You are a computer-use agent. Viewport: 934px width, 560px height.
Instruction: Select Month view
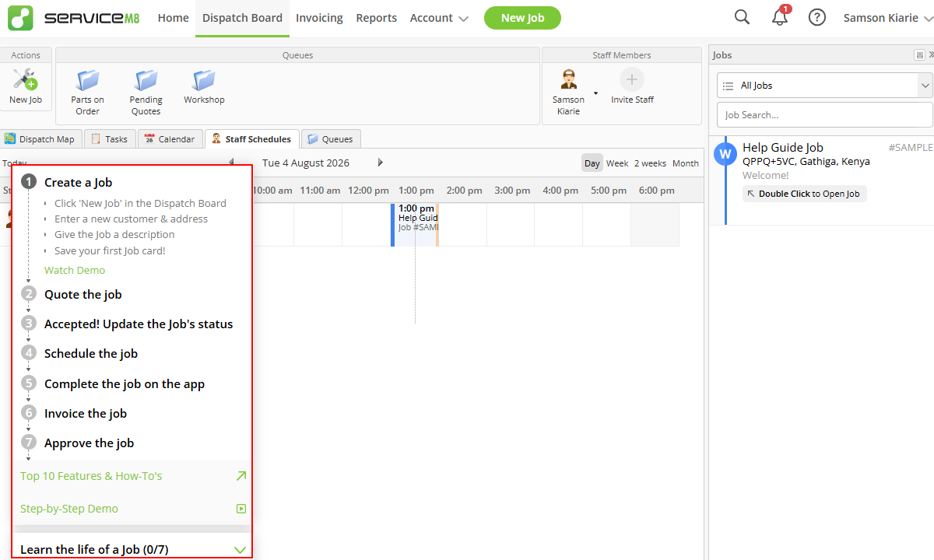(x=686, y=163)
